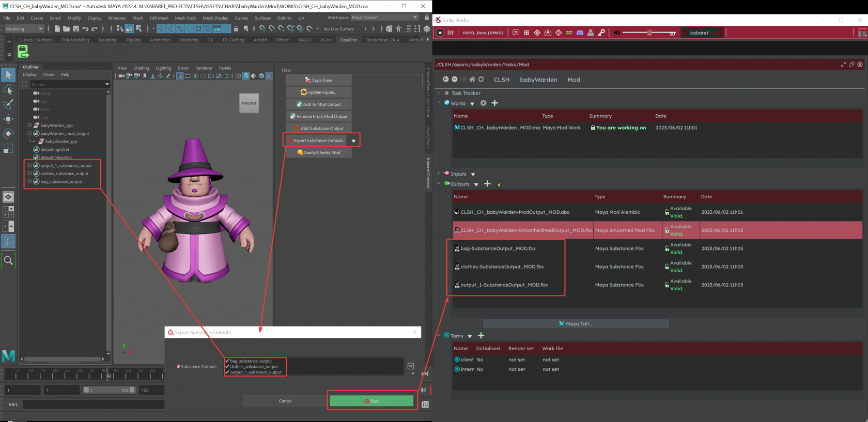Viewport: 868px width, 422px height.
Task: Add a new Turn with the plus icon
Action: (x=481, y=336)
